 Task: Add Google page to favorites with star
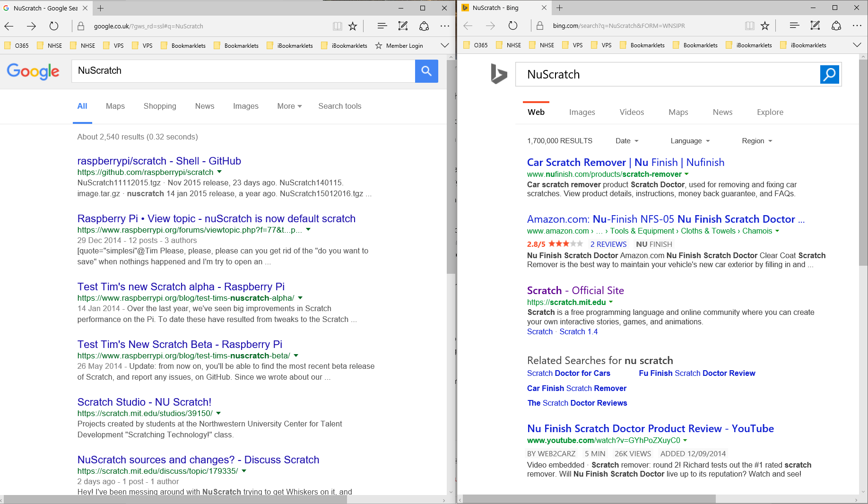click(x=353, y=26)
